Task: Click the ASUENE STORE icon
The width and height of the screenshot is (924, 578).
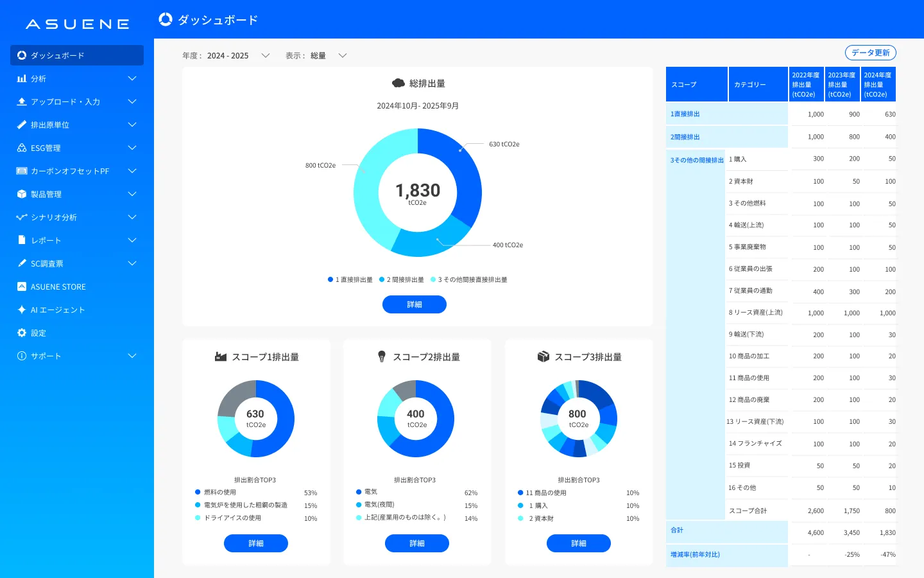Action: pos(22,286)
